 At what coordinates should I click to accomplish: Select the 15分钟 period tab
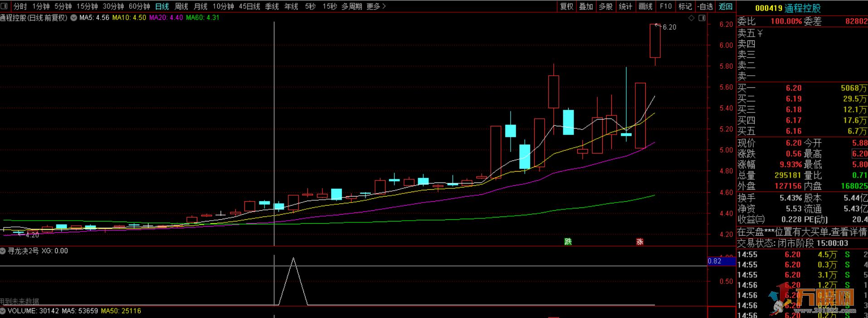[x=87, y=6]
